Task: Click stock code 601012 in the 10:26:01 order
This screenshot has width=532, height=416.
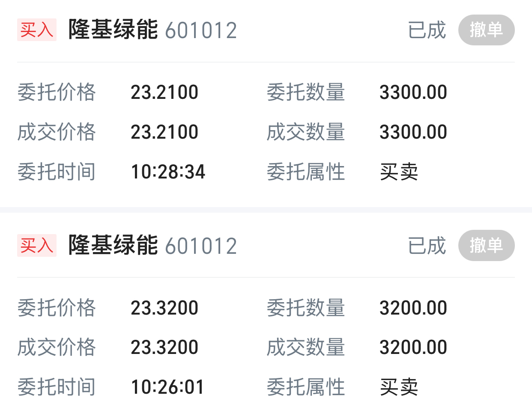Action: click(x=201, y=246)
